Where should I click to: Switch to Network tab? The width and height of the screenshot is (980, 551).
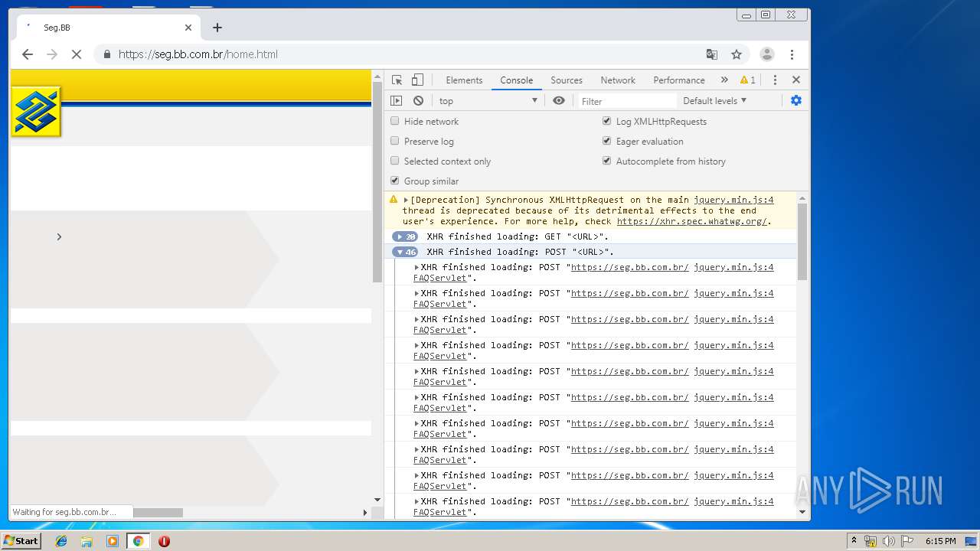click(x=618, y=80)
